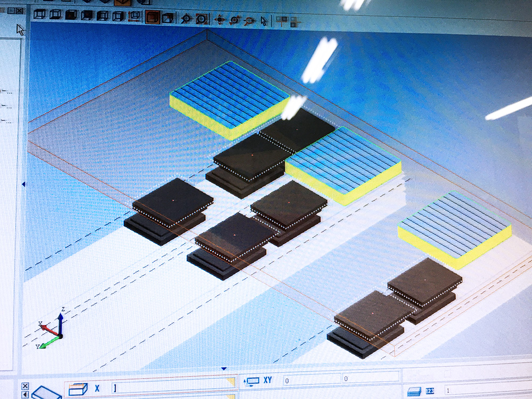Select the fourth cube view with red face
Viewport: 532px width, 399px height.
click(x=87, y=15)
